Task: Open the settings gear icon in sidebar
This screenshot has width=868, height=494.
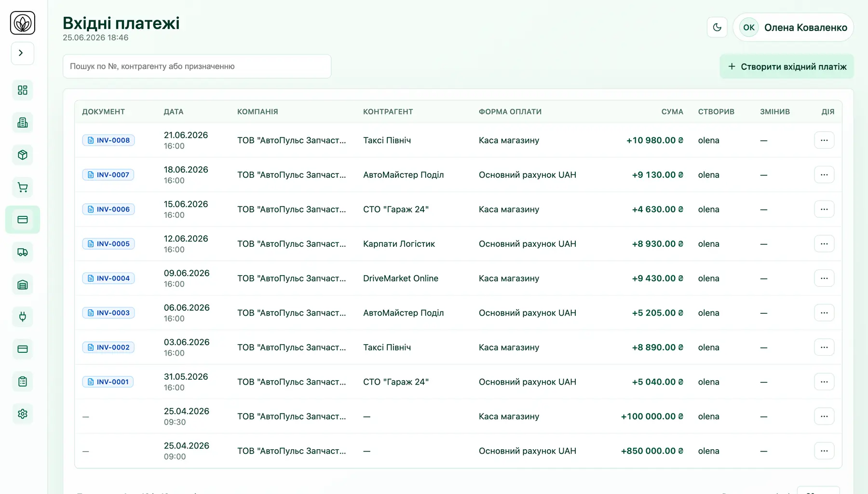Action: [x=23, y=414]
